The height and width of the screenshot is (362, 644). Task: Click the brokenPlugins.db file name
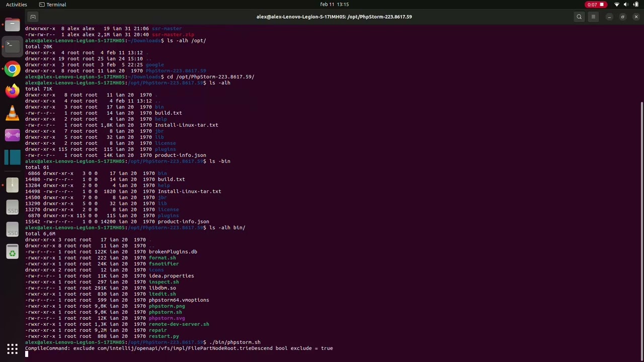173,252
